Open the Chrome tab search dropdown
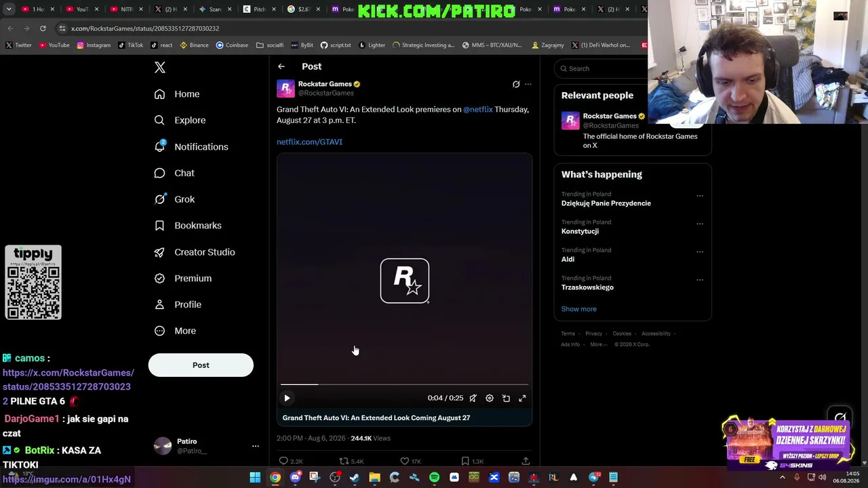The height and width of the screenshot is (488, 868). [x=9, y=9]
